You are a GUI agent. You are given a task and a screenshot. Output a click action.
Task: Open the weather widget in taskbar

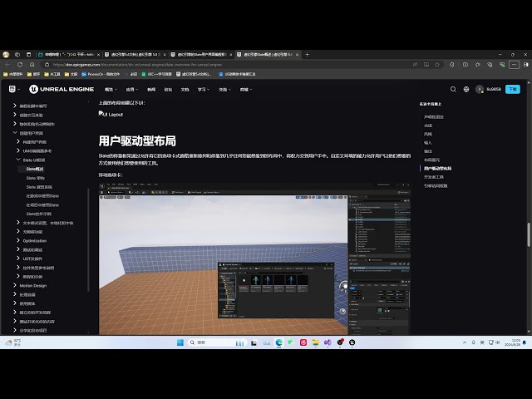[13, 342]
